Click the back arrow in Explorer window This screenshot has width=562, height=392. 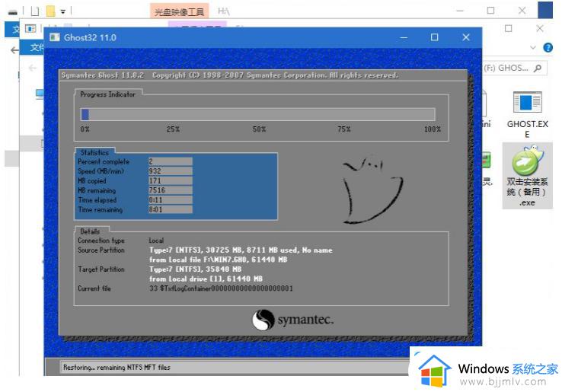click(33, 68)
